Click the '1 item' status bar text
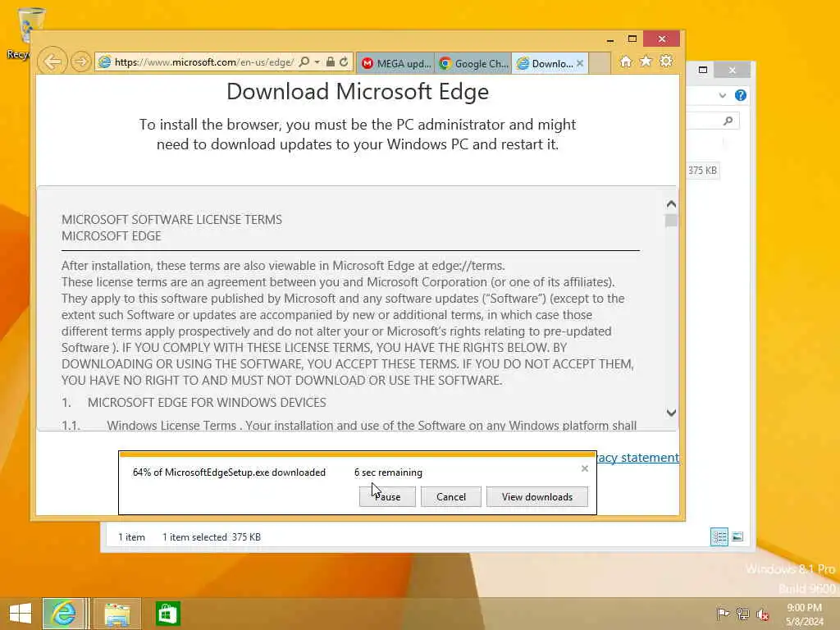 point(132,536)
